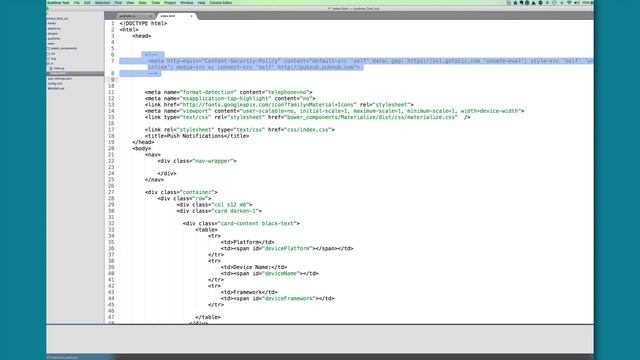640x360 pixels.
Task: Click line number 20 in the gutter
Action: click(x=111, y=149)
